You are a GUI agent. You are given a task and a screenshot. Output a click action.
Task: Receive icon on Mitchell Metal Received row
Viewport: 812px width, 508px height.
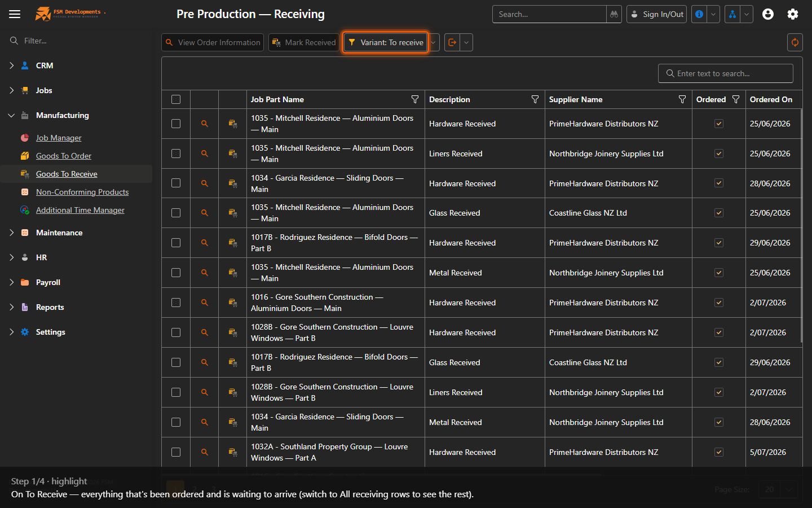point(232,273)
